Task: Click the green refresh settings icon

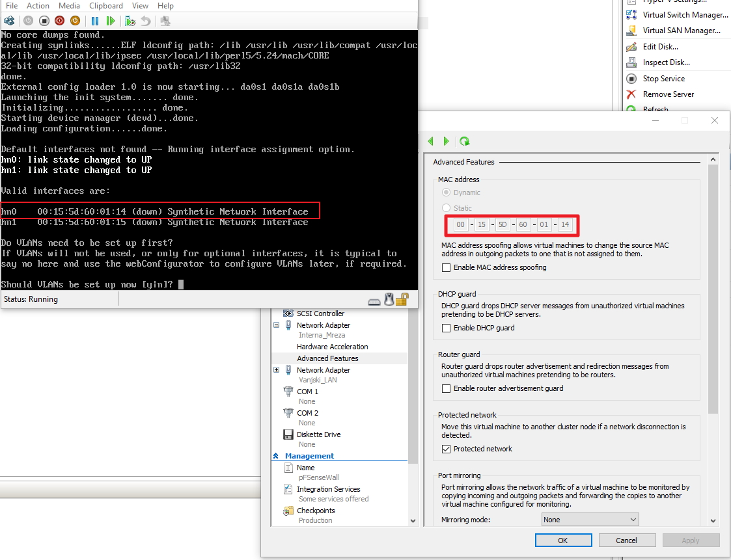Action: point(464,140)
